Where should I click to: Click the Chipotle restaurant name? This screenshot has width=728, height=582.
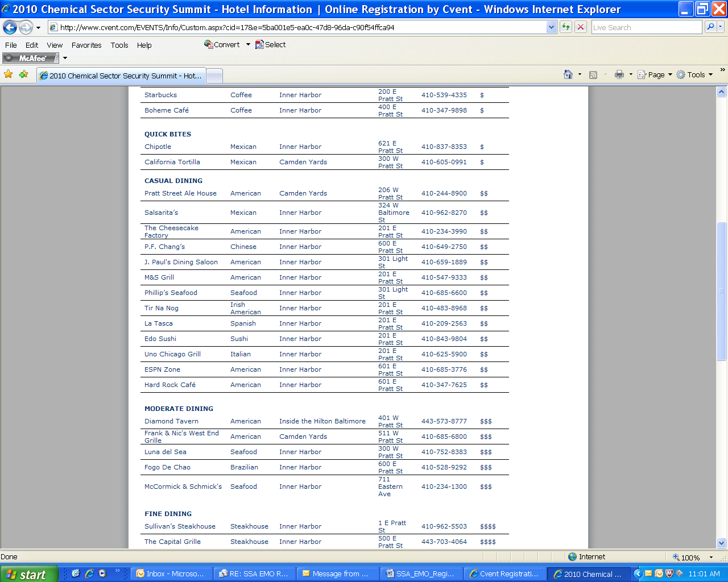click(158, 147)
